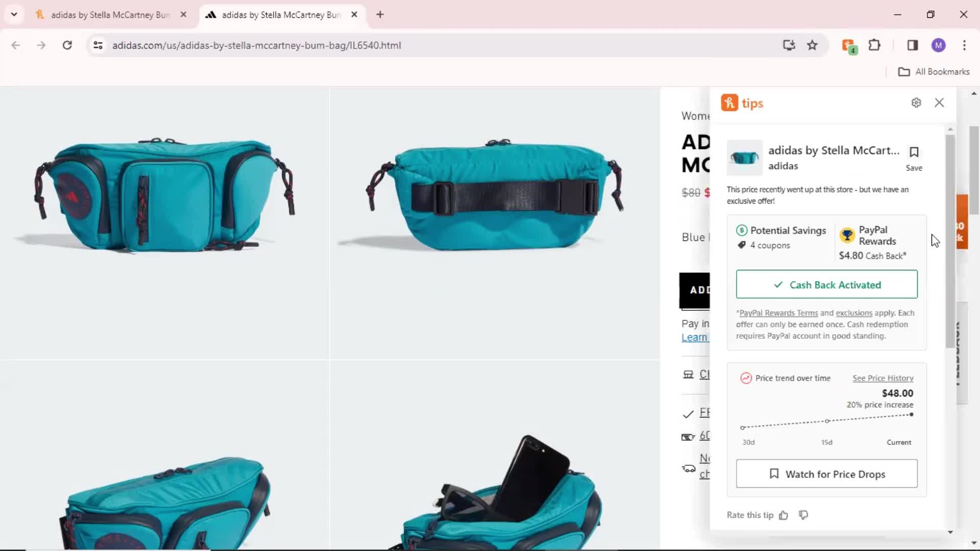
Task: Close the Honey tips panel
Action: click(x=939, y=103)
